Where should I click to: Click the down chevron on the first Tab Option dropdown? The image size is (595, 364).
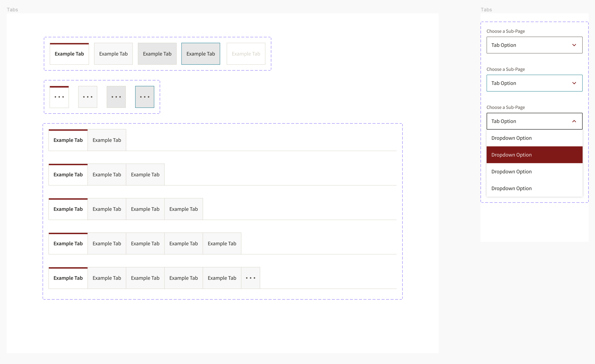point(574,45)
